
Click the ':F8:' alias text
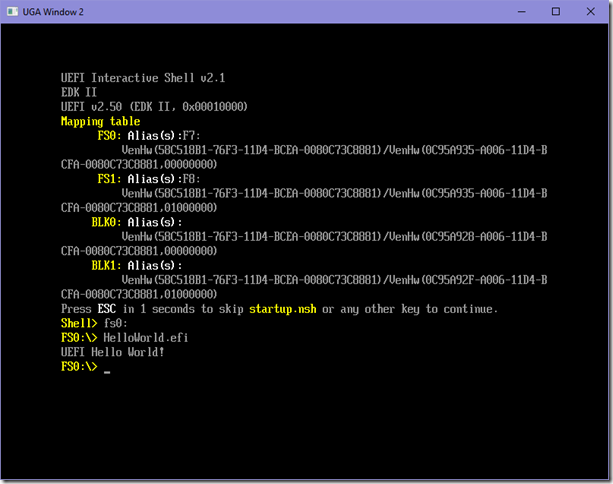189,179
